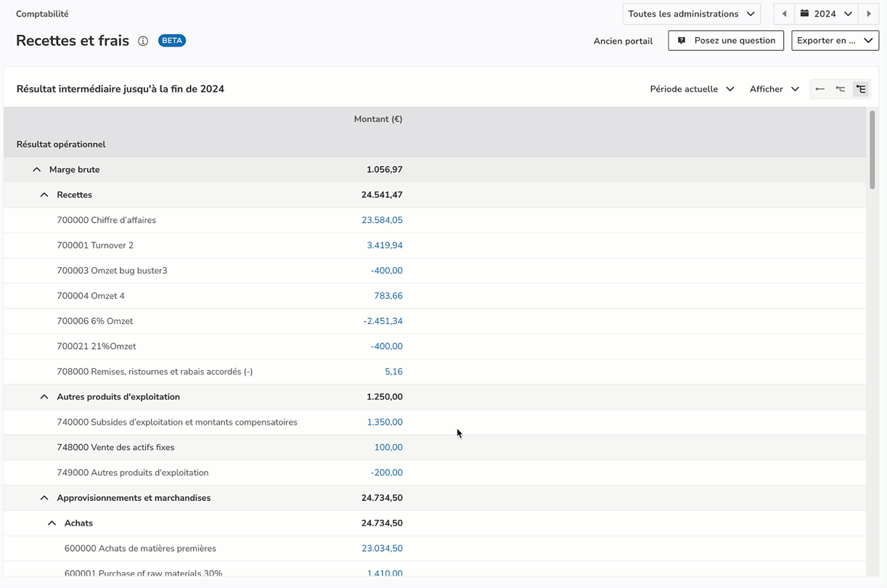Collapse the Recettes group
Image resolution: width=887 pixels, height=588 pixels.
coord(44,195)
